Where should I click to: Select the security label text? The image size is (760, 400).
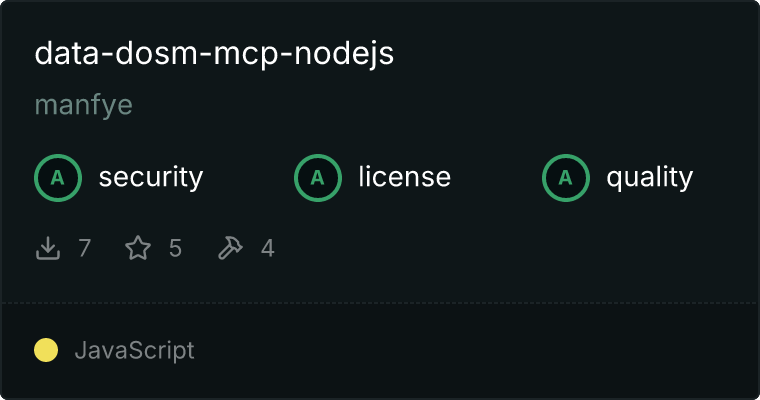click(x=151, y=177)
